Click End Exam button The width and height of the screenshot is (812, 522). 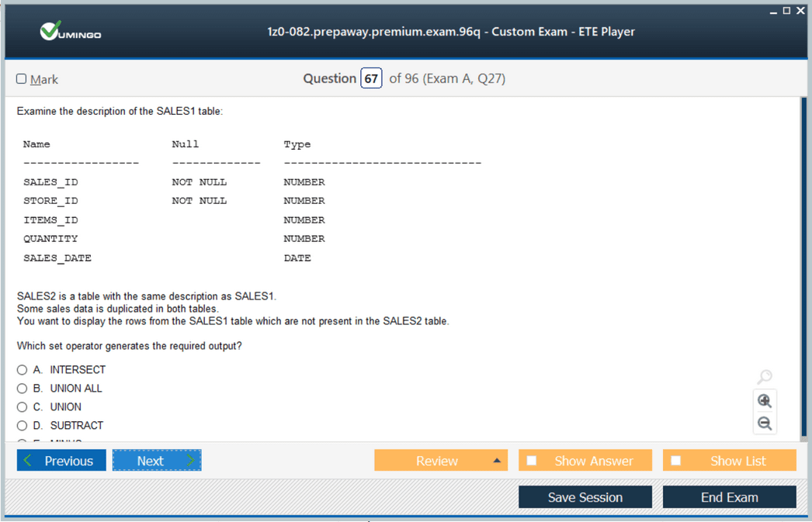point(729,497)
